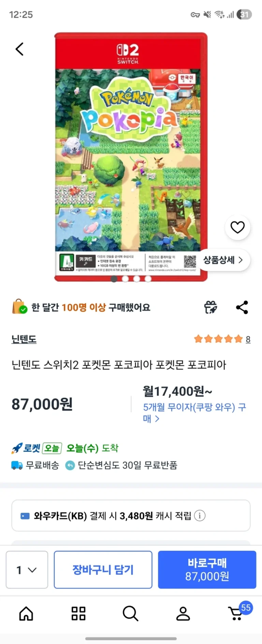
Task: Tap the share icon
Action: click(242, 307)
